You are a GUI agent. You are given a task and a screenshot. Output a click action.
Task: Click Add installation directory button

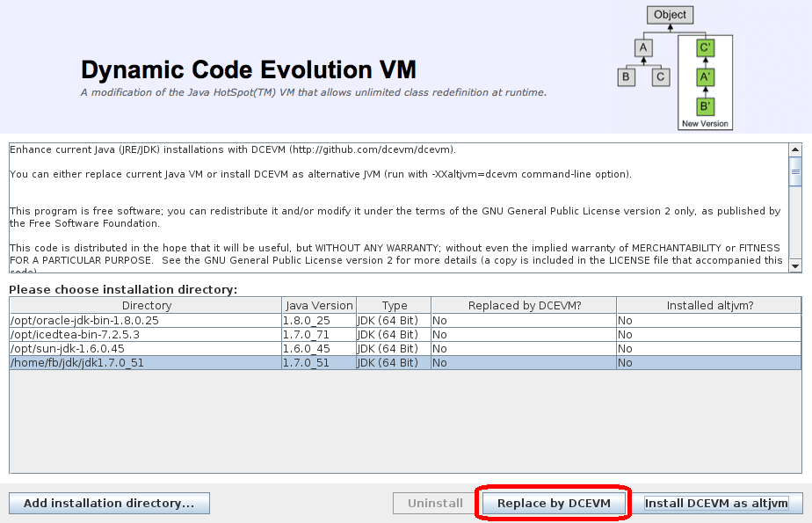pos(109,504)
